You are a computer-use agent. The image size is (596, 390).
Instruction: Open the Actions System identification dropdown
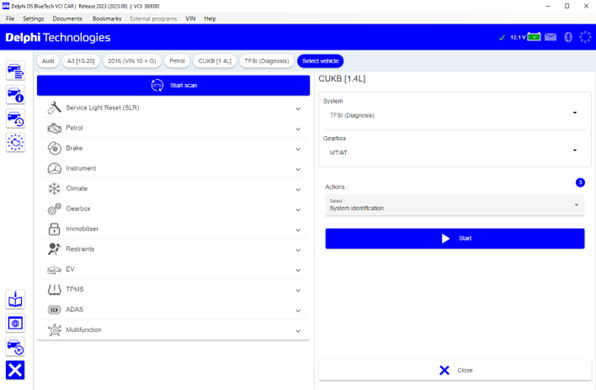[x=455, y=205]
